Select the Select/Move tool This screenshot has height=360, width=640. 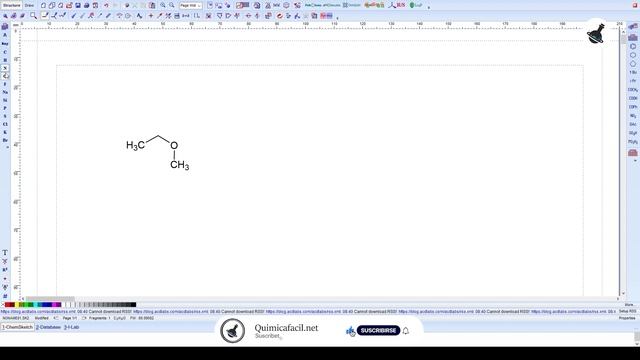pyautogui.click(x=5, y=16)
